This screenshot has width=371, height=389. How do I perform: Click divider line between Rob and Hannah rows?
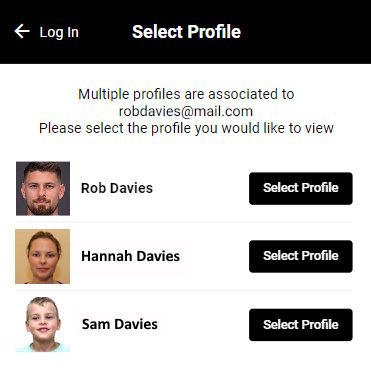point(184,222)
